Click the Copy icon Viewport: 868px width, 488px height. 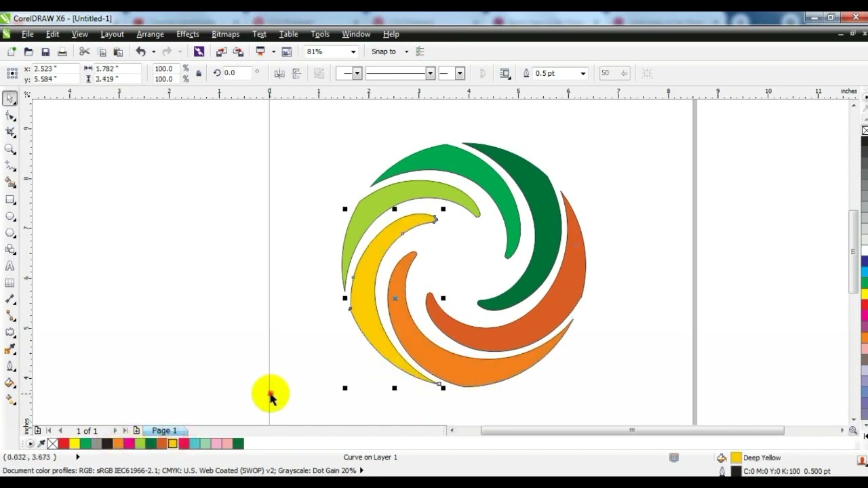102,52
